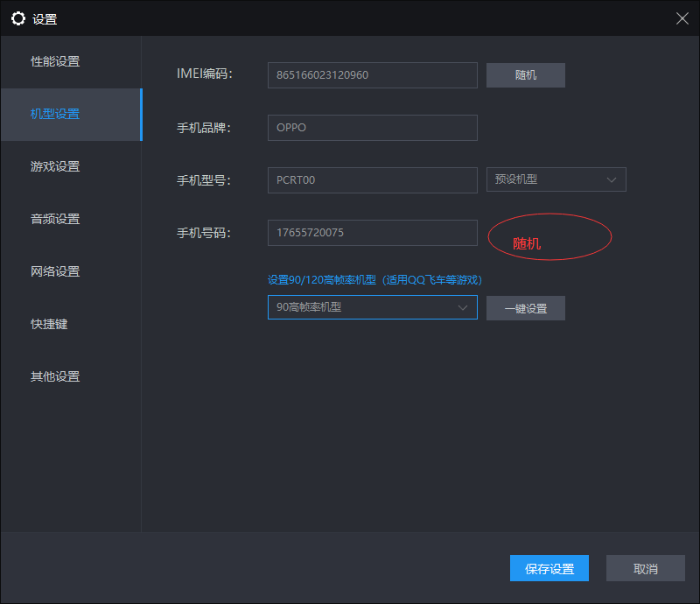Image resolution: width=700 pixels, height=604 pixels.
Task: Click 保存设置 to save changes
Action: tap(549, 569)
